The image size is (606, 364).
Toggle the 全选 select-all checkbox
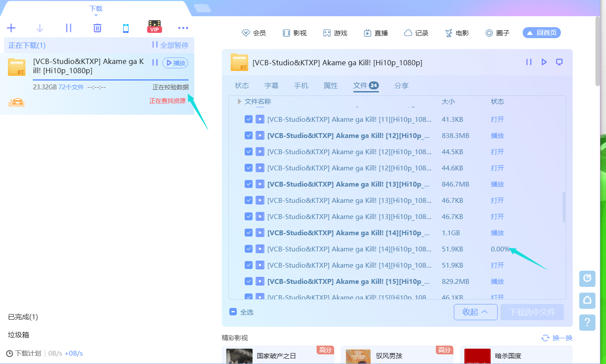coord(233,312)
